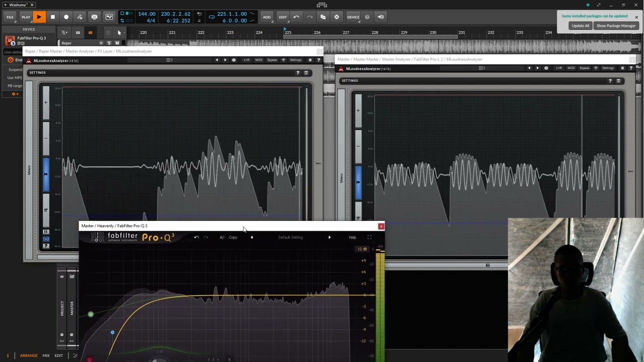Image resolution: width=644 pixels, height=362 pixels.
Task: Toggle automation write icon in transport
Action: click(79, 17)
